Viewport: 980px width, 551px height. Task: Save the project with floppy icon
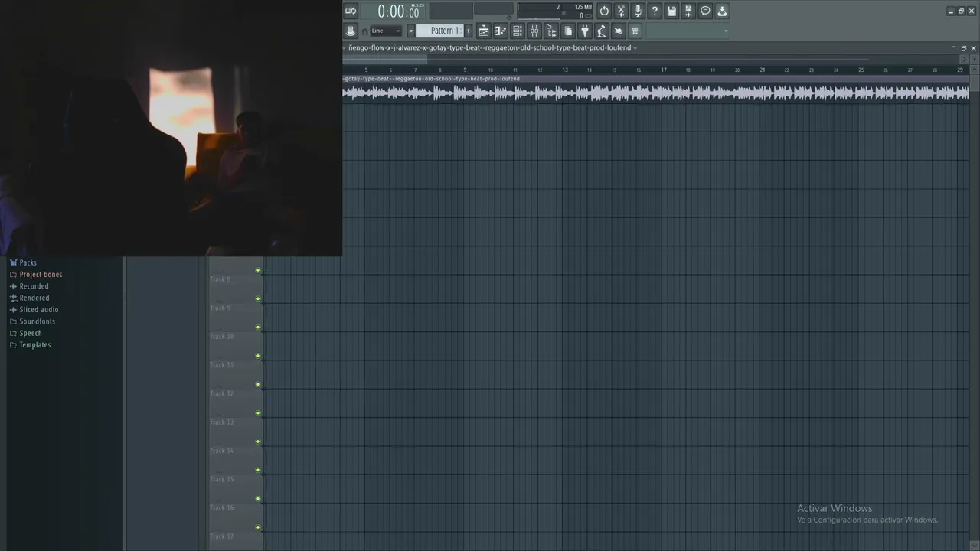coord(671,11)
